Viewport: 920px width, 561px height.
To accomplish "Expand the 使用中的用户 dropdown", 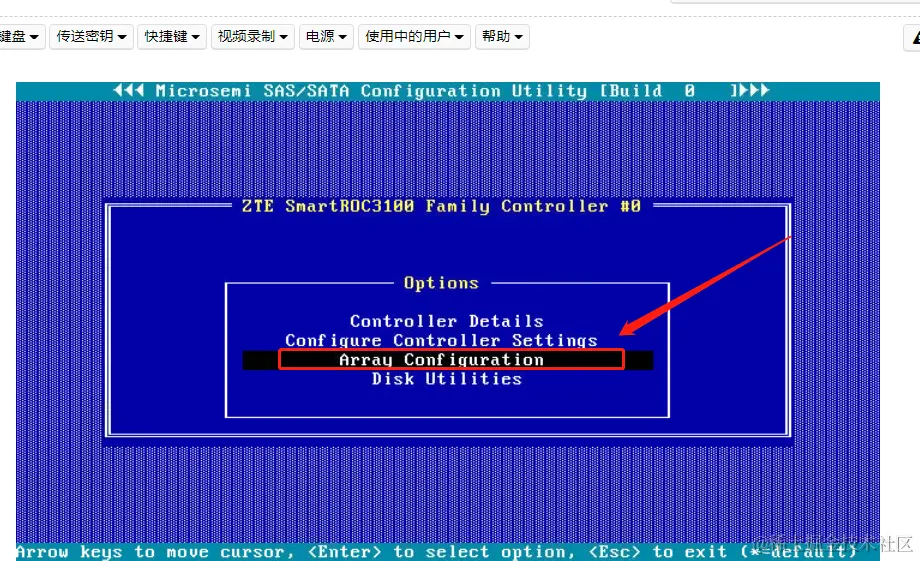I will click(x=414, y=36).
